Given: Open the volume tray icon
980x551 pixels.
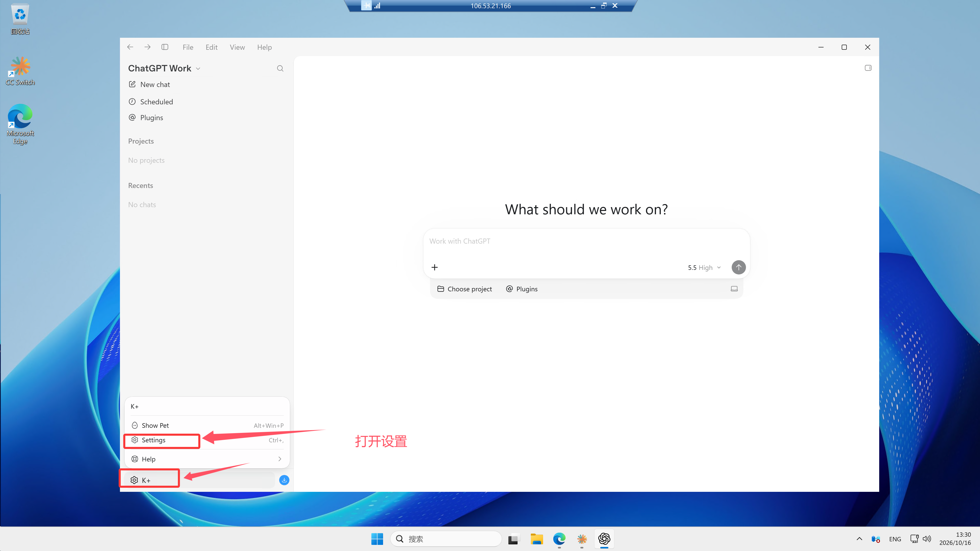Looking at the screenshot, I should pyautogui.click(x=927, y=539).
